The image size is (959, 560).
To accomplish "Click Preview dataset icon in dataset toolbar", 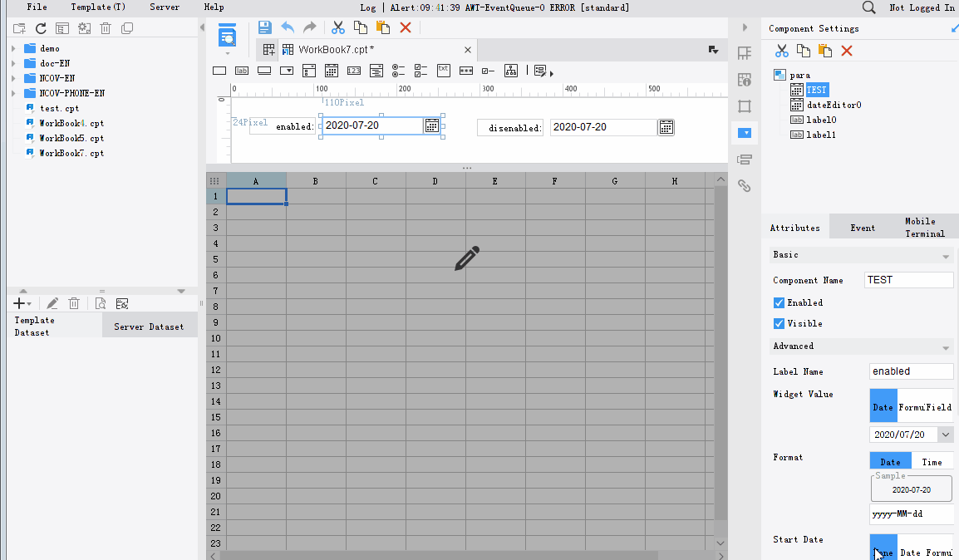I will pyautogui.click(x=101, y=303).
